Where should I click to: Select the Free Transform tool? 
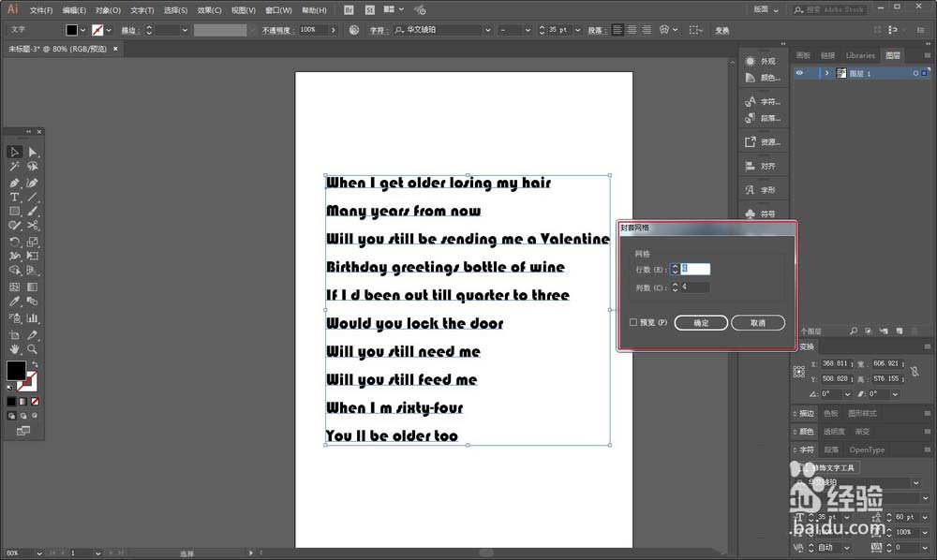point(32,256)
